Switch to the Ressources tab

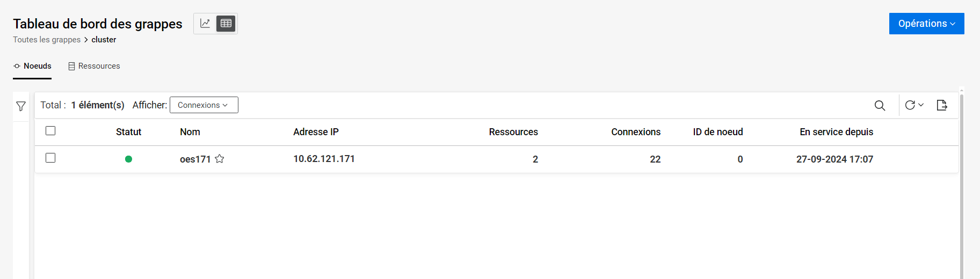click(x=94, y=66)
